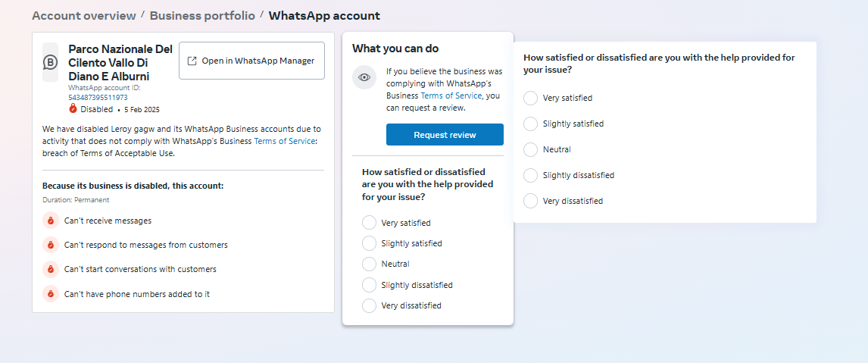Open Terms of Service link in review card
868x363 pixels.
click(451, 95)
